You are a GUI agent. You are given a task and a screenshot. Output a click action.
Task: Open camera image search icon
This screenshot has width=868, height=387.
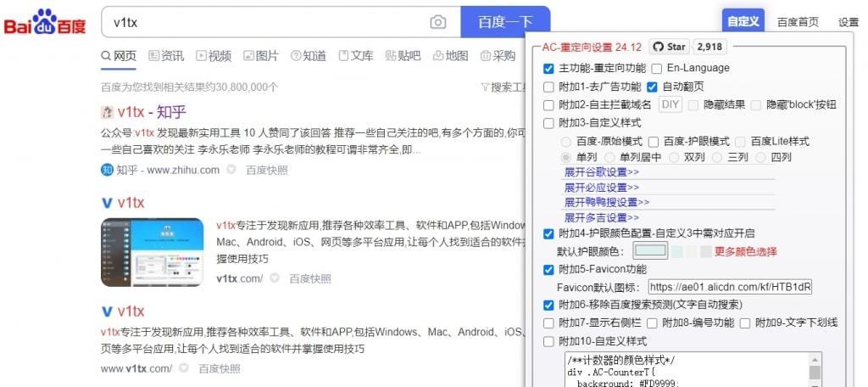[437, 22]
